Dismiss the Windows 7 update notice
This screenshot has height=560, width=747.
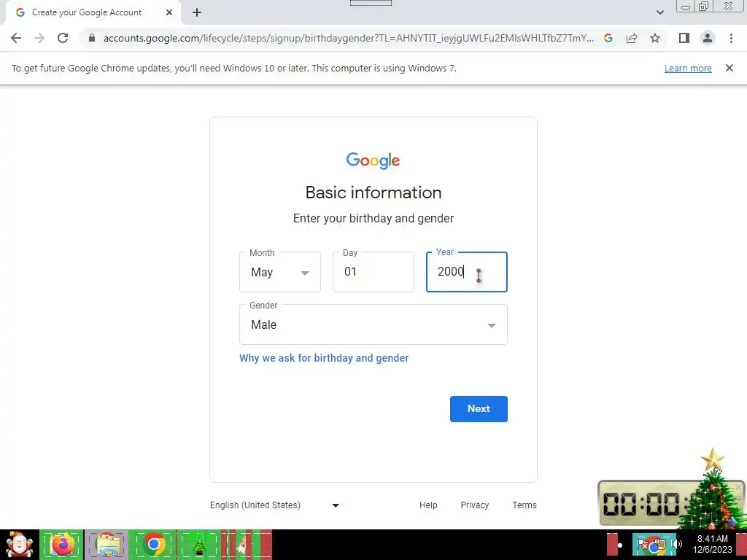point(729,68)
